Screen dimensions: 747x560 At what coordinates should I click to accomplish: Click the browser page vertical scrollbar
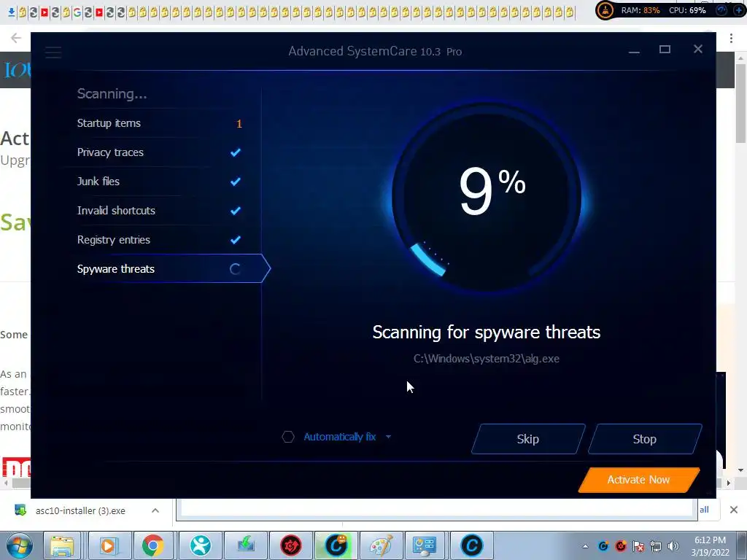pos(740,102)
